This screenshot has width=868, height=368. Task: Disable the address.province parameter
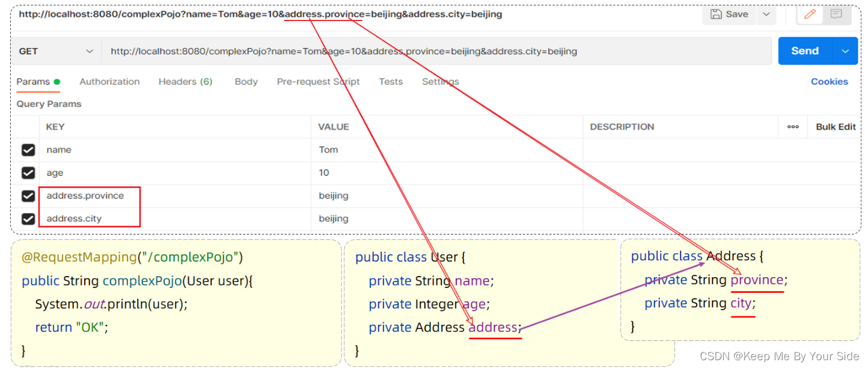coord(28,195)
